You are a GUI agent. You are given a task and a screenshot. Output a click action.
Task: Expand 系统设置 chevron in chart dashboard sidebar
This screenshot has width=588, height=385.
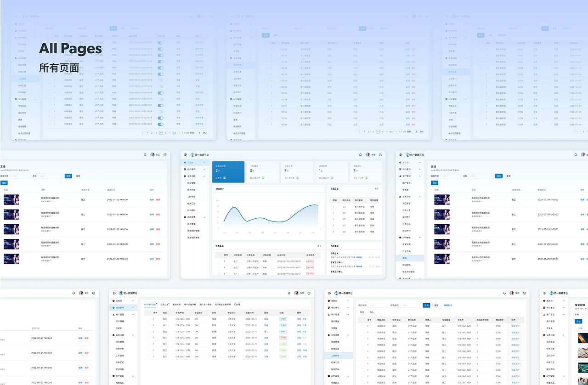click(204, 217)
